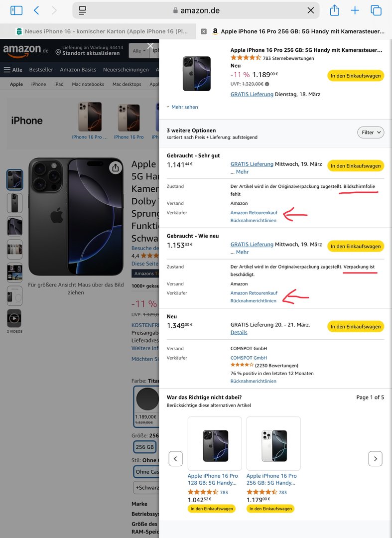Screen dimensions: 392x538
Task: Click the share icon on product image
Action: pyautogui.click(x=116, y=167)
